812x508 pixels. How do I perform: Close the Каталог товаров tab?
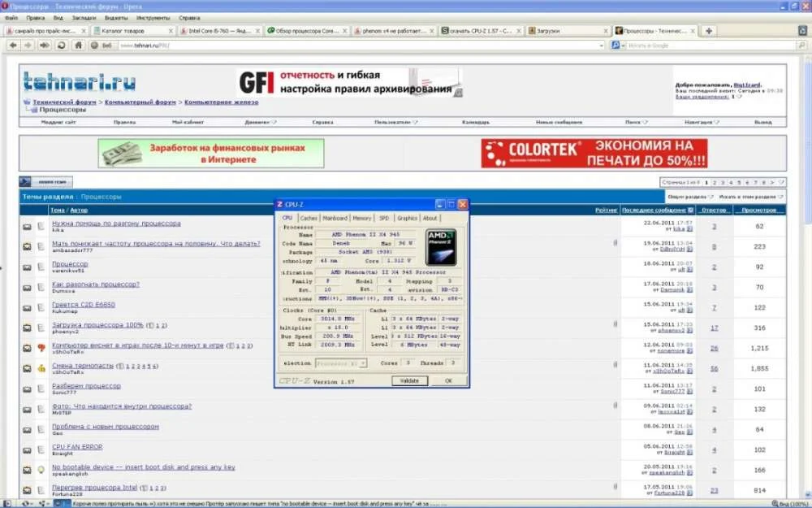point(171,31)
